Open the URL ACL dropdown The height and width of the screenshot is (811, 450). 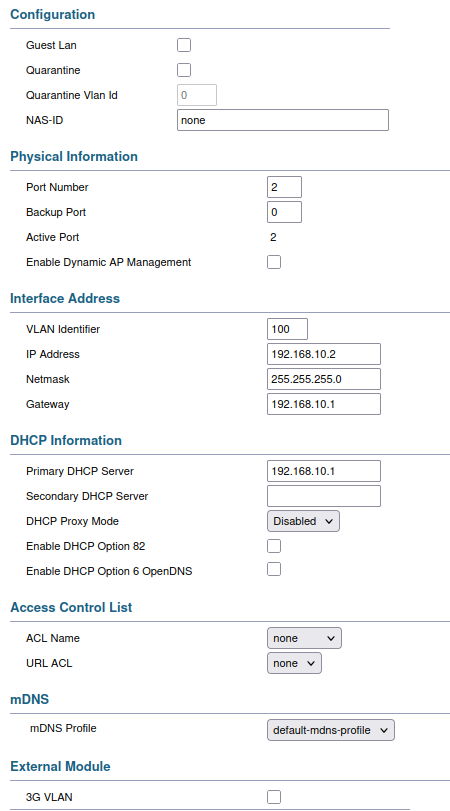pyautogui.click(x=294, y=663)
